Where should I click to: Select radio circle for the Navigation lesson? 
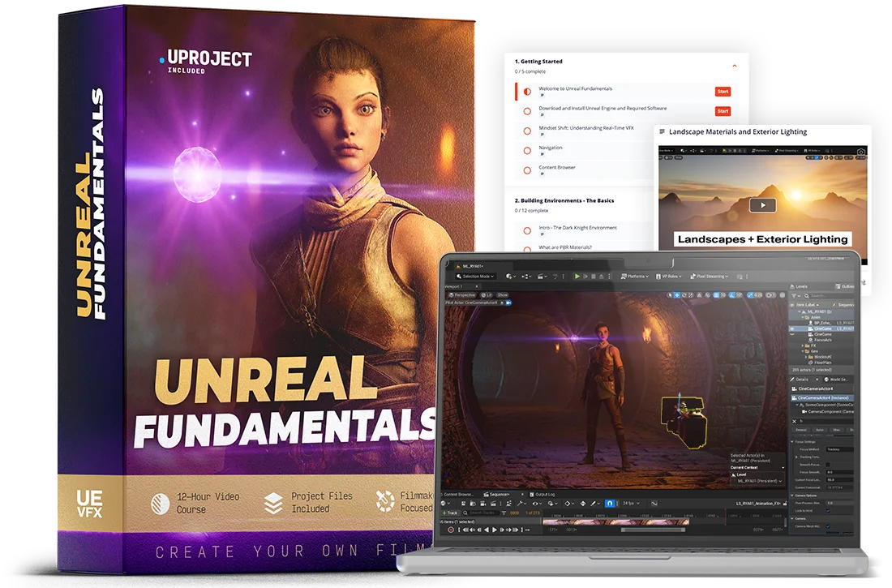tap(527, 150)
